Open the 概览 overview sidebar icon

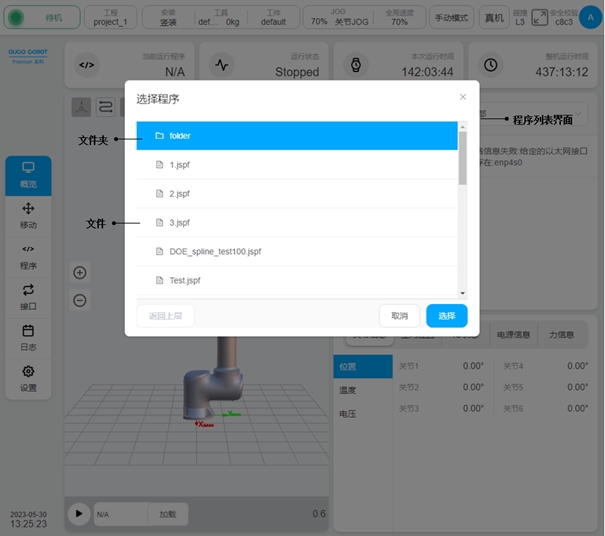click(x=28, y=175)
